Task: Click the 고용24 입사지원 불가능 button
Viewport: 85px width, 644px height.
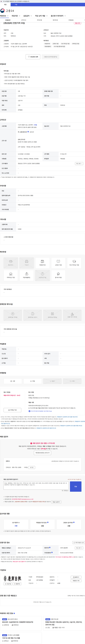Action: point(51,57)
